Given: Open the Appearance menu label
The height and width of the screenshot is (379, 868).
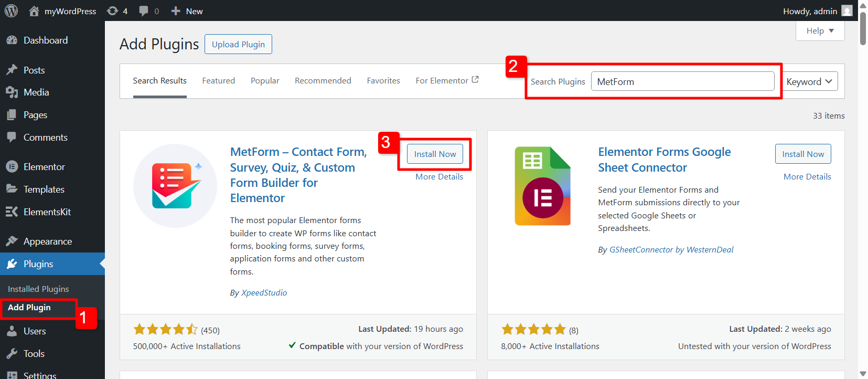Looking at the screenshot, I should pyautogui.click(x=48, y=241).
